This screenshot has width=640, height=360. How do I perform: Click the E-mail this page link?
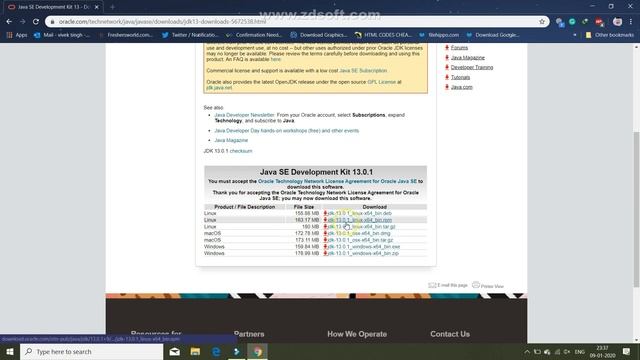[448, 285]
